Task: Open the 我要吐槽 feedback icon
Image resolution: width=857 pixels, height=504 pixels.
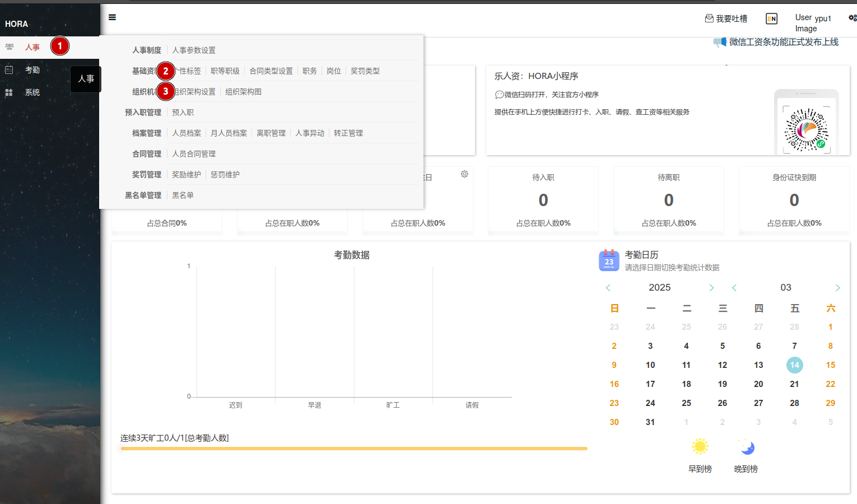Action: [709, 18]
